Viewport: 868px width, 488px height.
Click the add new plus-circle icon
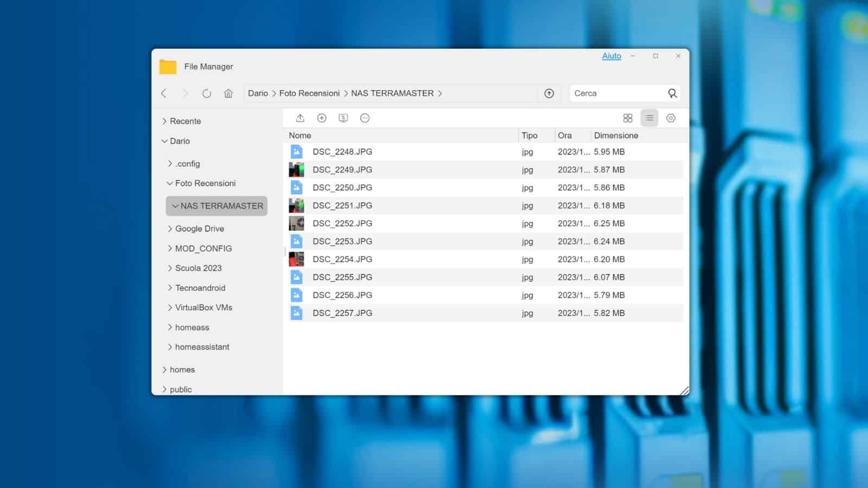point(322,118)
